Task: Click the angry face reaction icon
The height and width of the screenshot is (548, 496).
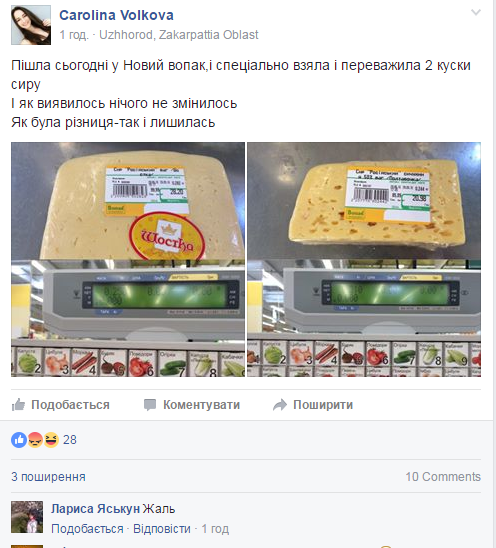Action: (35, 440)
